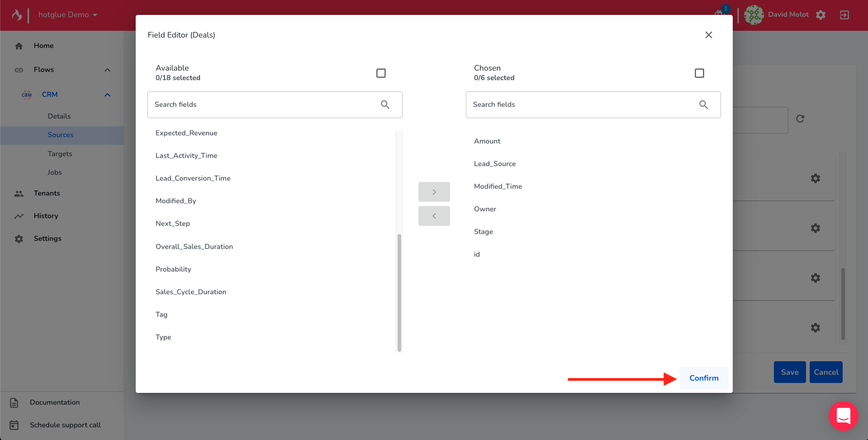This screenshot has height=440, width=868.
Task: Click Save button behind dialog
Action: click(789, 372)
